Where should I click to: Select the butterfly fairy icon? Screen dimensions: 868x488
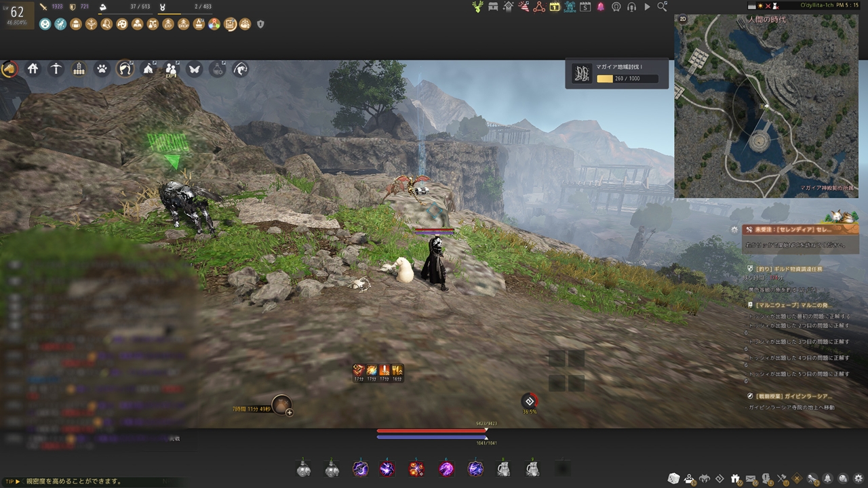tap(194, 68)
